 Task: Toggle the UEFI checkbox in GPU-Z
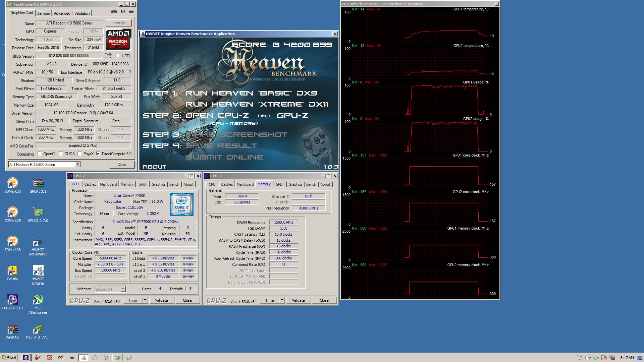point(118,56)
